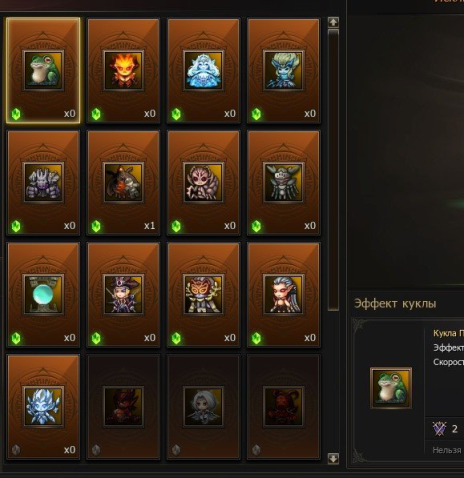Image resolution: width=464 pixels, height=478 pixels.
Task: Select the ice crystal fairy doll card
Action: [43, 407]
